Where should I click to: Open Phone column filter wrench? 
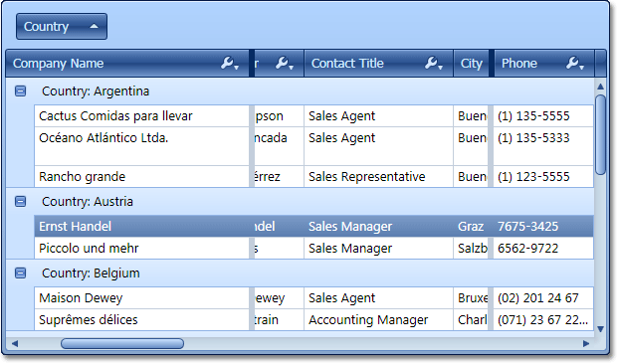[575, 63]
